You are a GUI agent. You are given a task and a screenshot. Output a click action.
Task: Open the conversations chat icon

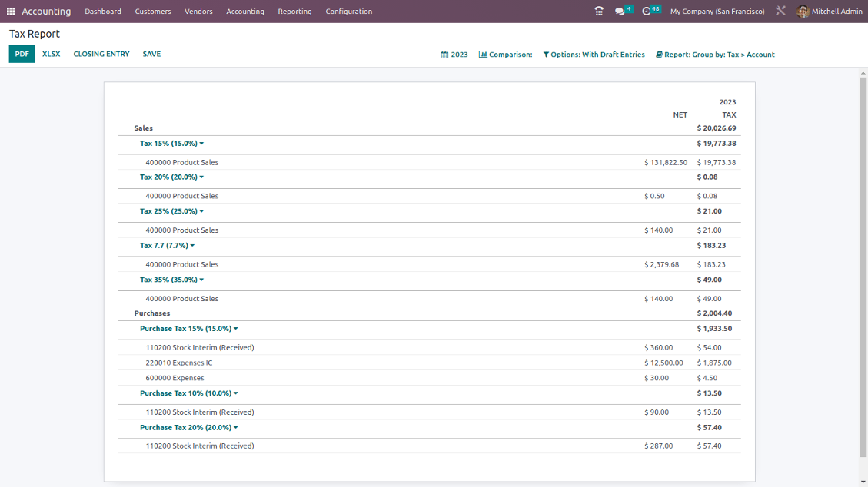click(x=620, y=11)
